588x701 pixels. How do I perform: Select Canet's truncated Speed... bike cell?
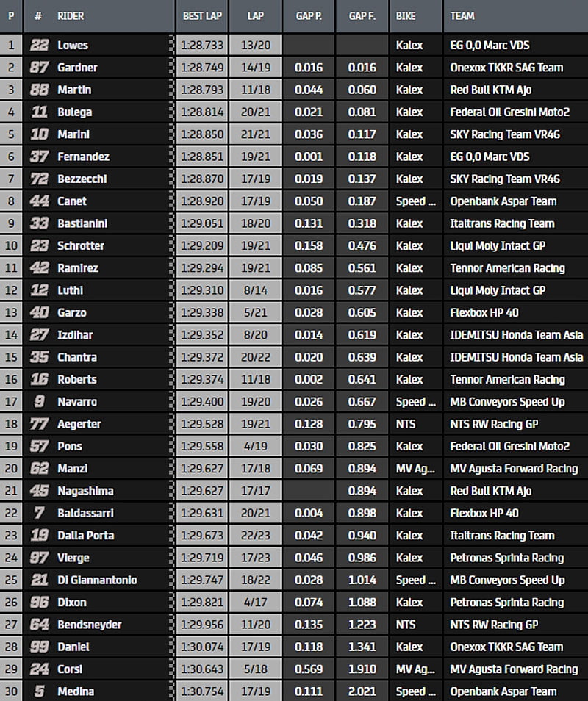click(410, 201)
